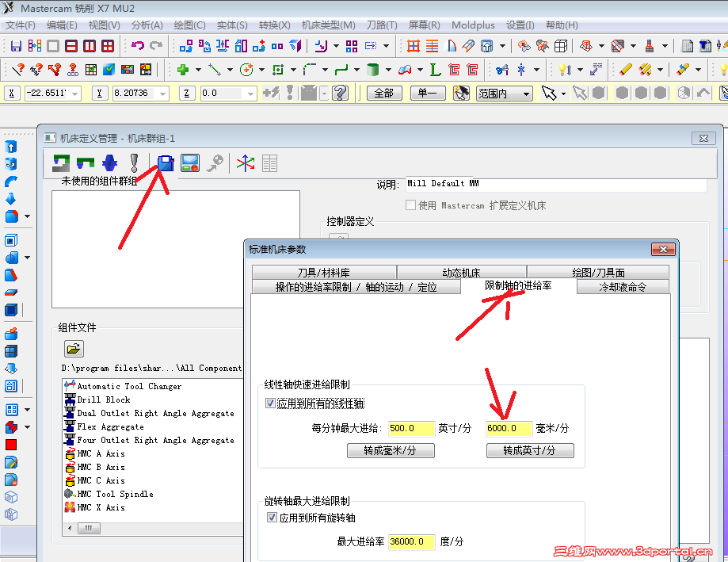This screenshot has height=562, width=728.
Task: Click the grayed table list icon in dialog toolbar
Action: 269,163
